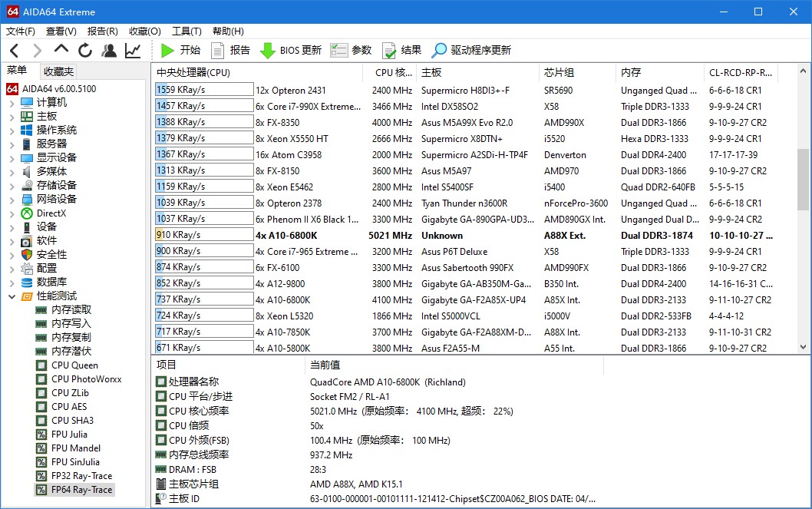The height and width of the screenshot is (509, 812).
Task: Click the 报告 toolbar icon
Action: pyautogui.click(x=218, y=51)
